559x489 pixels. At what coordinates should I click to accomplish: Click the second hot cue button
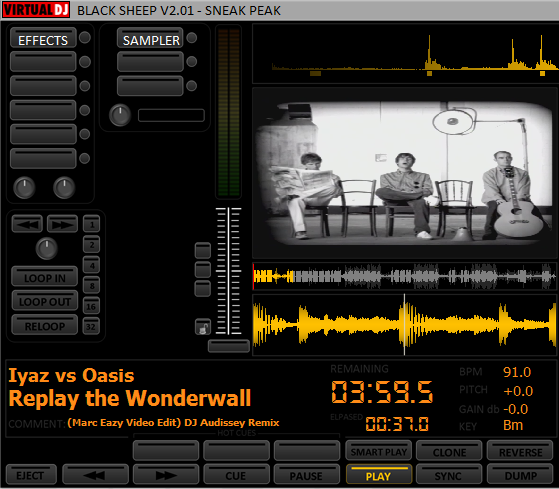click(236, 450)
